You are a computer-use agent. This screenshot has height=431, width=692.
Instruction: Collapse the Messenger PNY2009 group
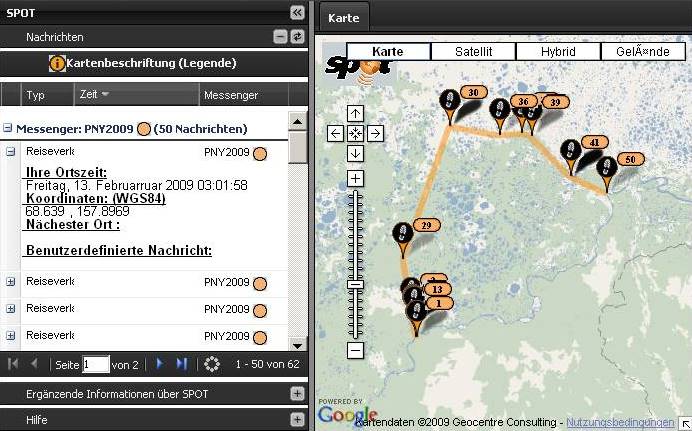8,129
